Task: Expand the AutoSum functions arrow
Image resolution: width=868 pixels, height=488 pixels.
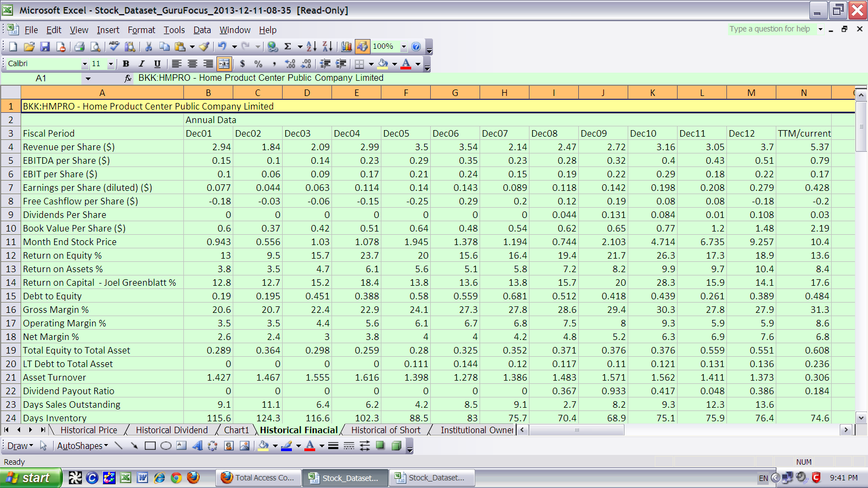Action: (x=300, y=47)
